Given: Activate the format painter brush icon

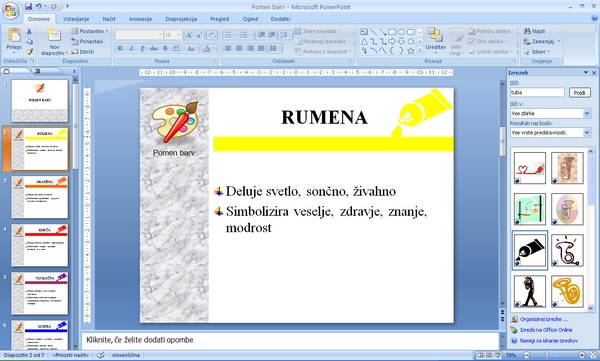Looking at the screenshot, I should point(29,52).
